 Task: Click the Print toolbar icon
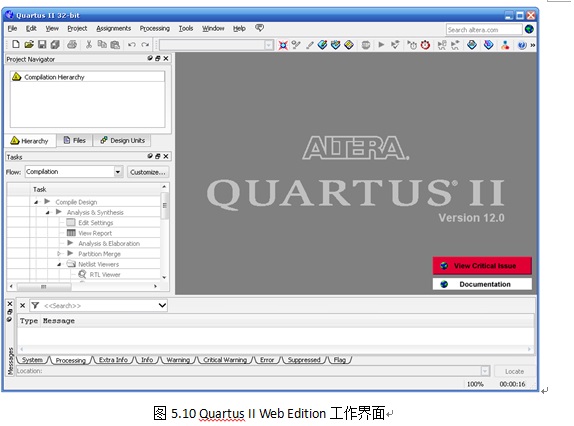tap(72, 44)
